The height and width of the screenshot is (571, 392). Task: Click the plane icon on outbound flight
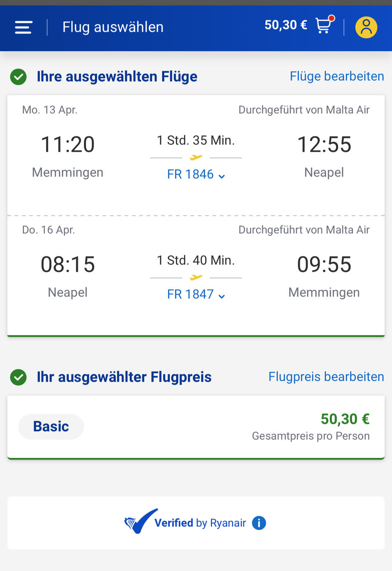click(196, 157)
